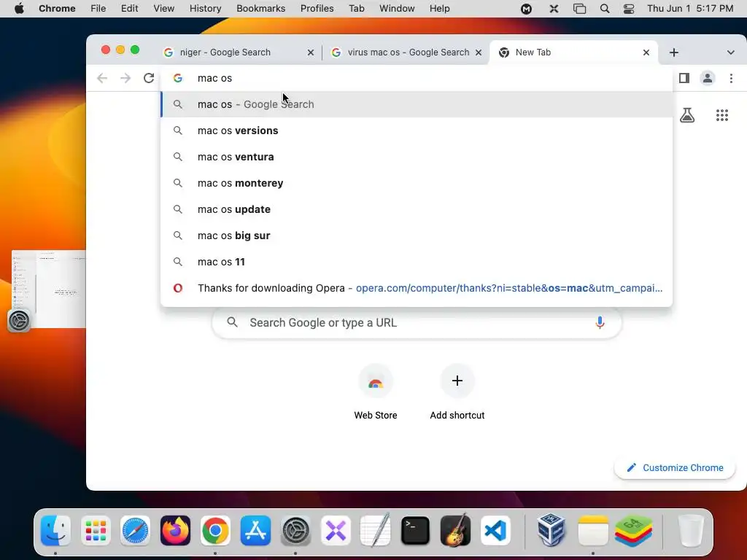
Task: Open Thanks for downloading Opera suggestion
Action: (x=417, y=288)
